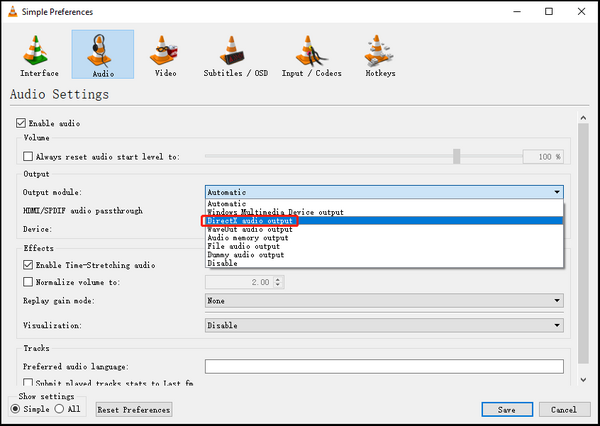Select the All show settings radio button
The width and height of the screenshot is (600, 426).
tap(60, 408)
